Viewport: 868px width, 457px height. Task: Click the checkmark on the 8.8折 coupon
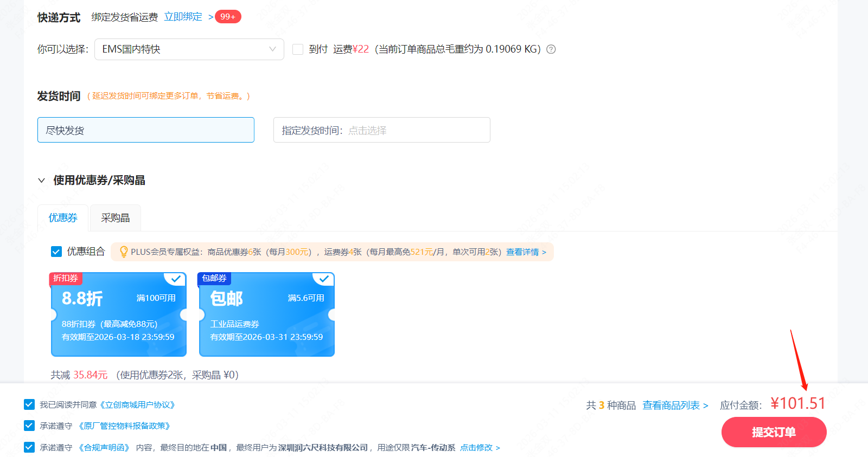pos(176,279)
